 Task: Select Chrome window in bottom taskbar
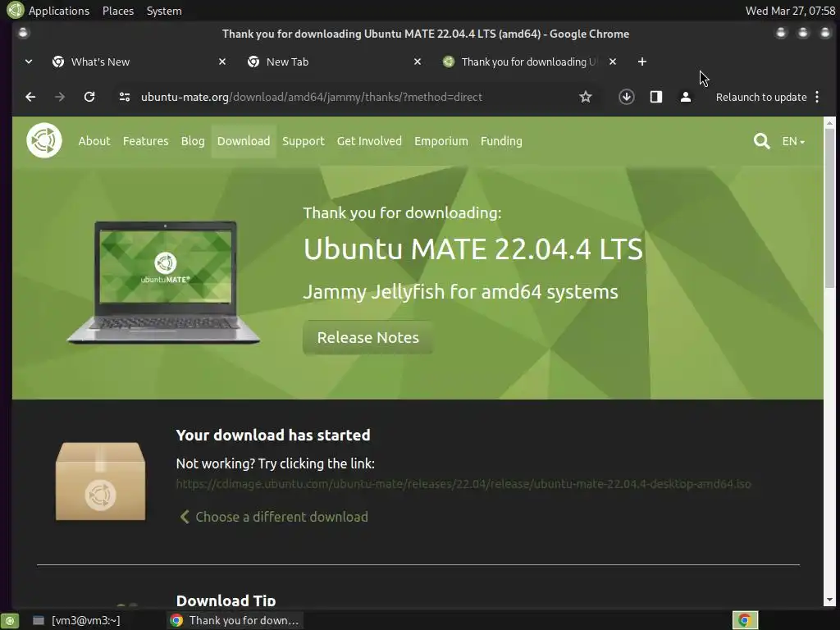235,620
